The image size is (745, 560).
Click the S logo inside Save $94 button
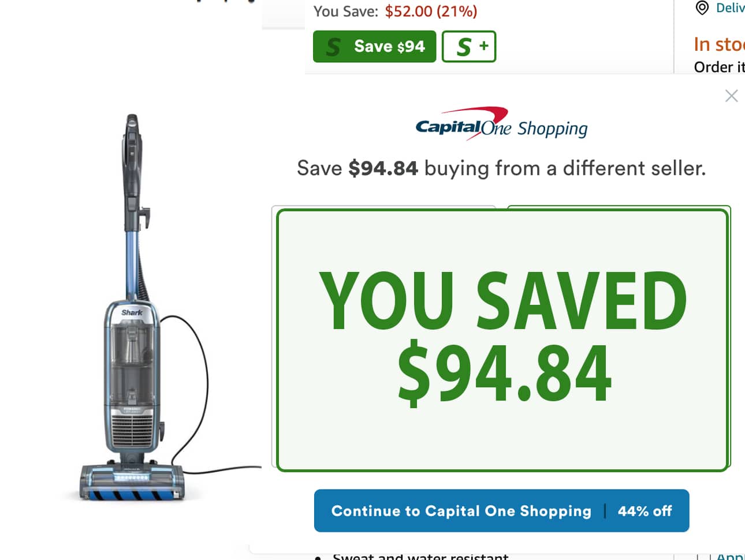click(x=333, y=47)
